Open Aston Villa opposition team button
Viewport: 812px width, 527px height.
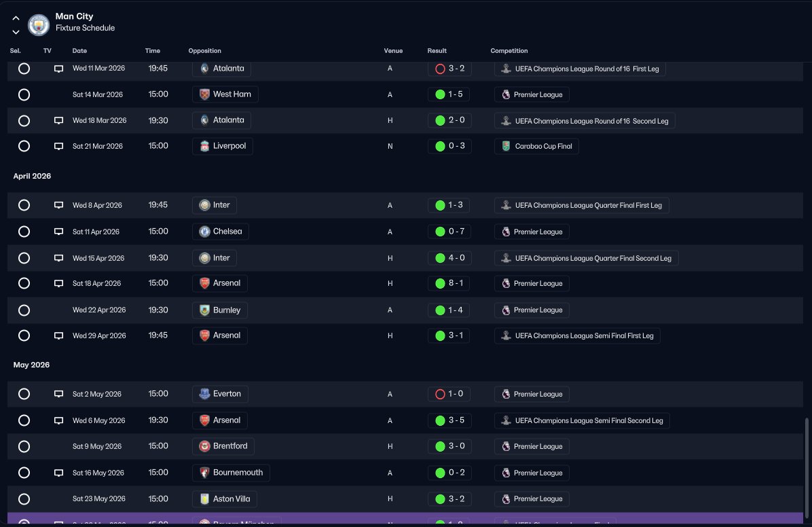click(225, 499)
